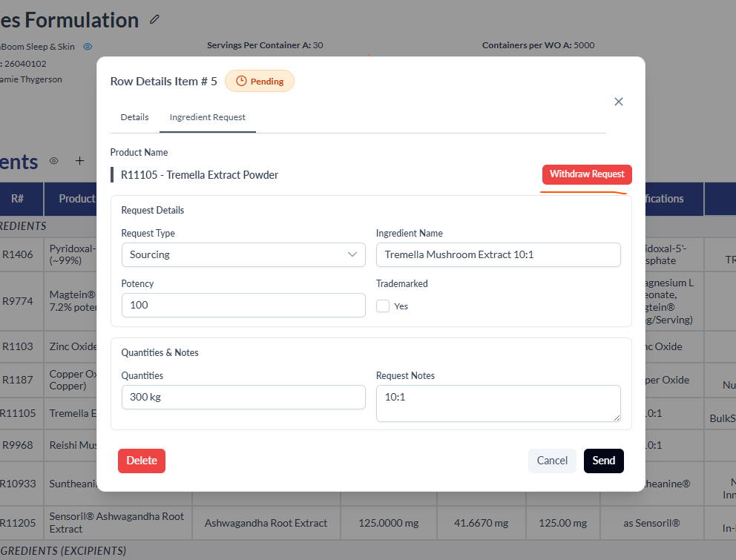Image resolution: width=736 pixels, height=560 pixels.
Task: Click the red Delete button
Action: click(x=142, y=461)
